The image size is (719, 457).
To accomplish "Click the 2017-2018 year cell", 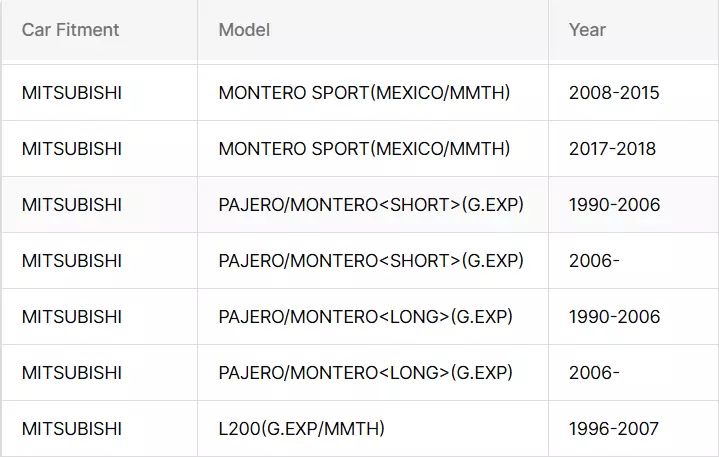I will pos(612,149).
